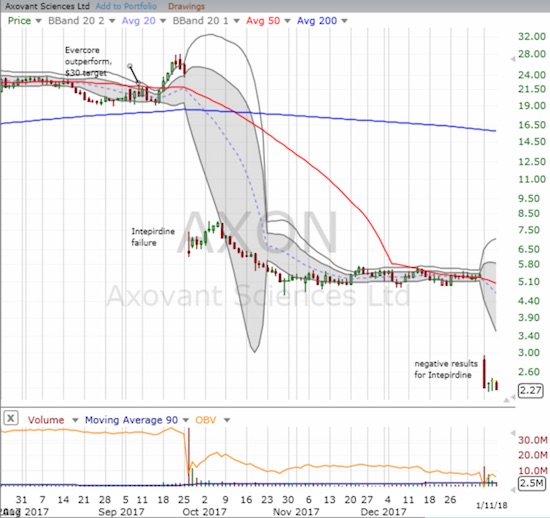Click the Intepirdine failure annotation
550x518 pixels.
[153, 237]
